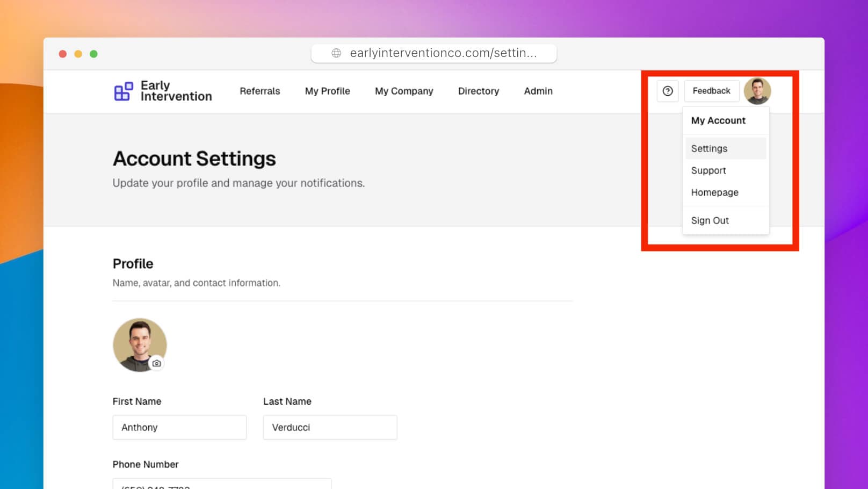Click the camera icon on profile photo
The width and height of the screenshot is (868, 489).
[x=156, y=363]
